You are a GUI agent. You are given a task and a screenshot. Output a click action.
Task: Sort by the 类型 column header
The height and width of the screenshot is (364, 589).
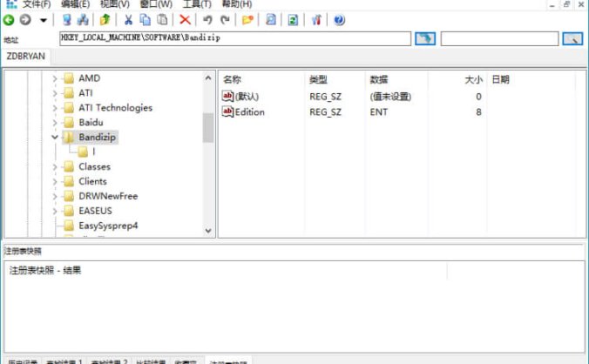coord(318,79)
